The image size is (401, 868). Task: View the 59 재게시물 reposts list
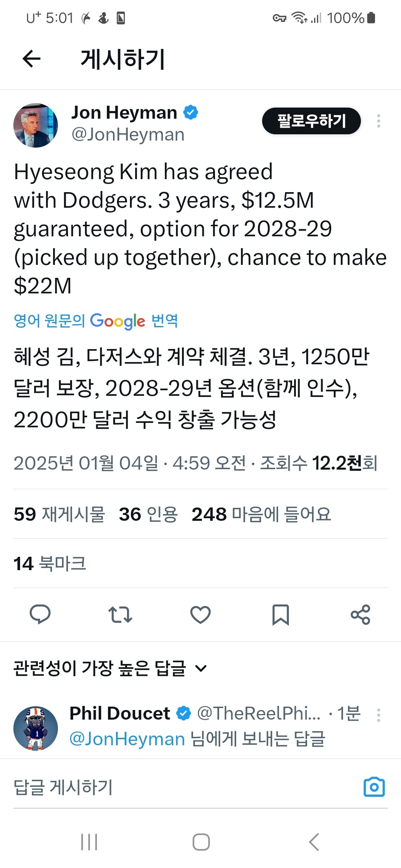(59, 514)
